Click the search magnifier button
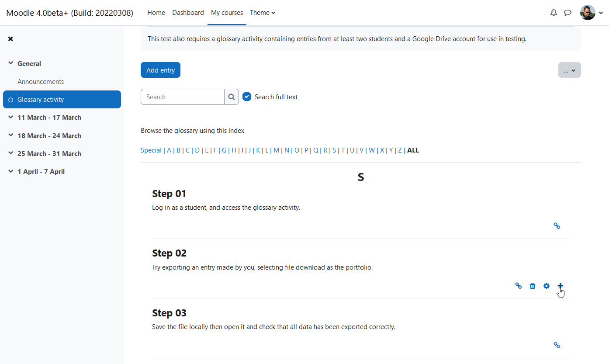This screenshot has height=364, width=609. pyautogui.click(x=232, y=97)
